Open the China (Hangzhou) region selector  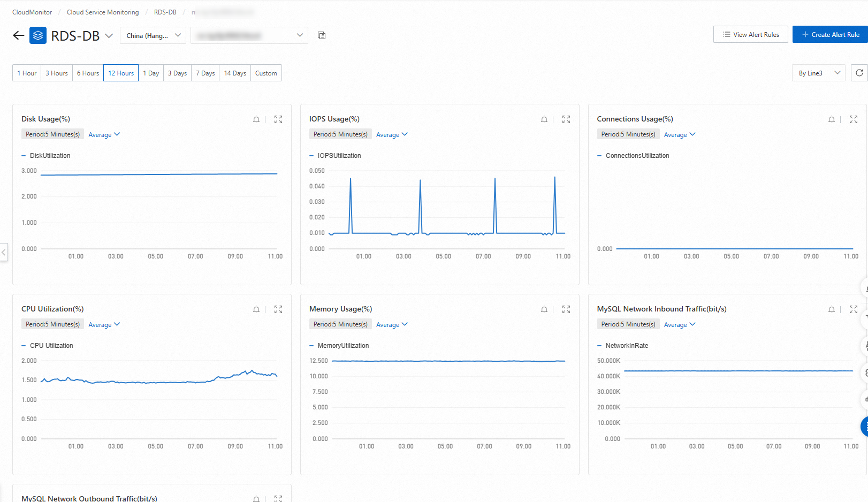click(x=153, y=35)
